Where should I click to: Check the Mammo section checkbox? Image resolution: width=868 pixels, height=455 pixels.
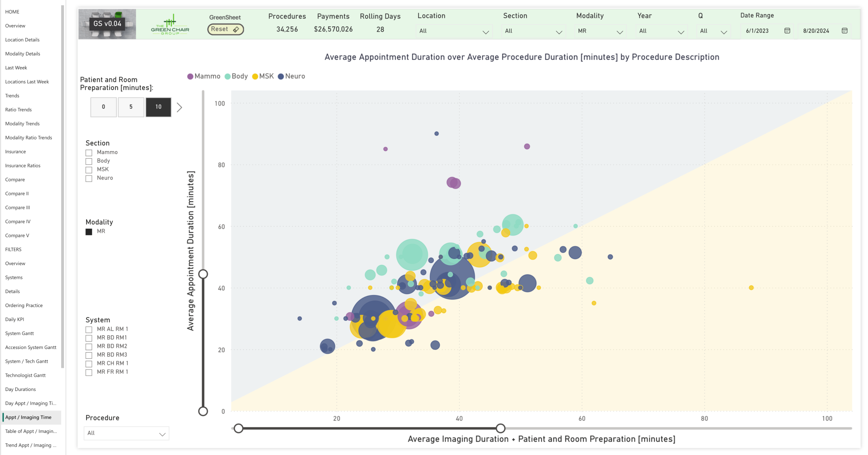point(89,153)
